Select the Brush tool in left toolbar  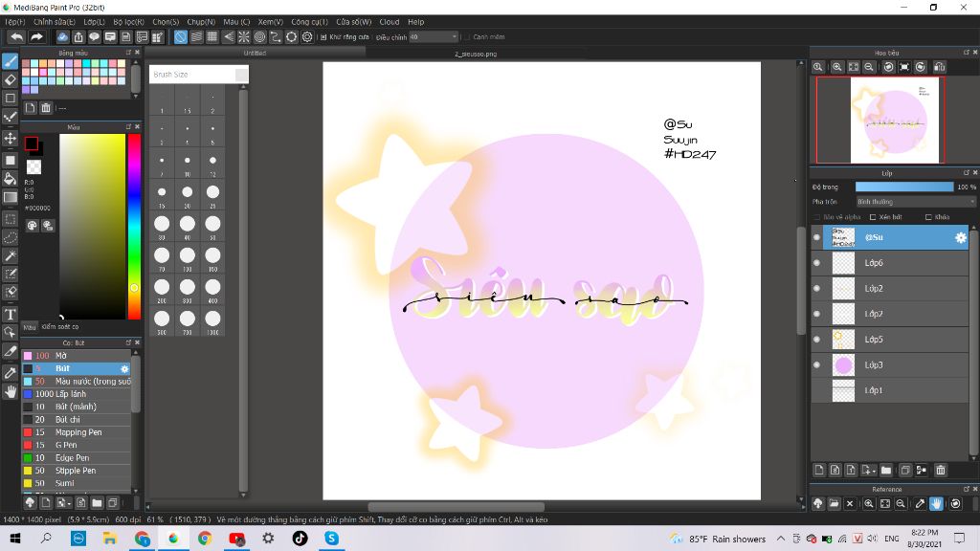pos(10,61)
